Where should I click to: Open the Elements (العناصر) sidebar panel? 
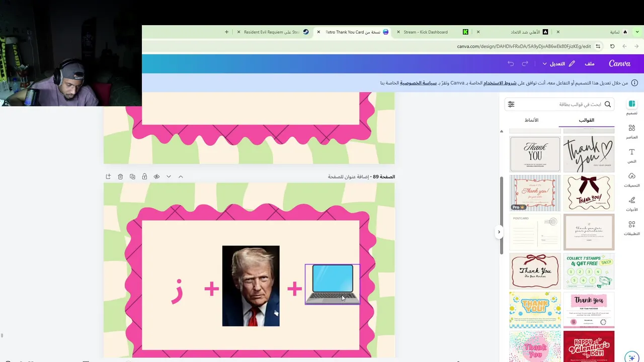632,131
